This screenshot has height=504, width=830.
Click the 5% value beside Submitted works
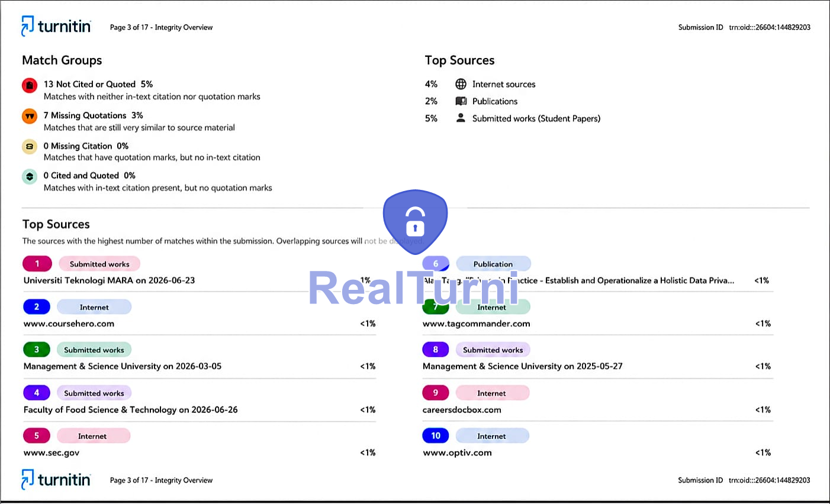tap(431, 118)
